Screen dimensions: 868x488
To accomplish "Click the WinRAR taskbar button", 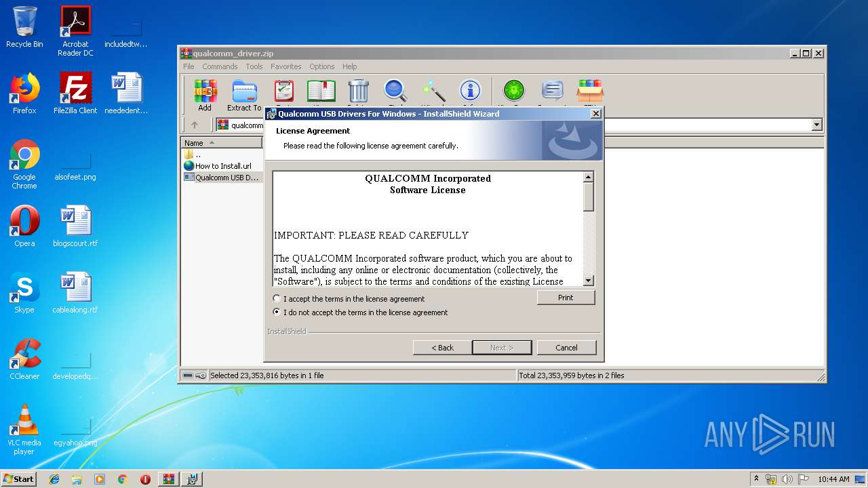I will [x=168, y=479].
